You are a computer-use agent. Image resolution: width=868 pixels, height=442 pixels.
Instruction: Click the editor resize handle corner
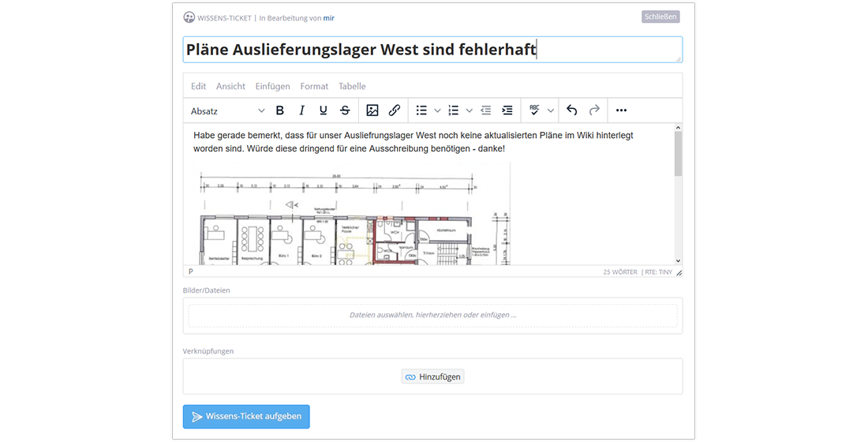coord(679,272)
